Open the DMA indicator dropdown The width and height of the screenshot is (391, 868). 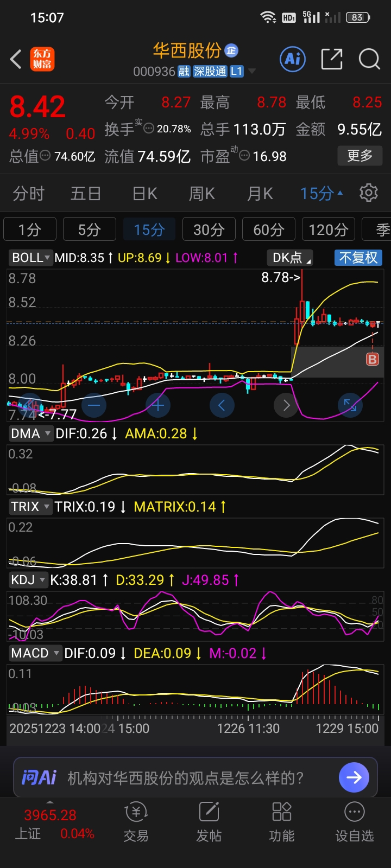(30, 433)
